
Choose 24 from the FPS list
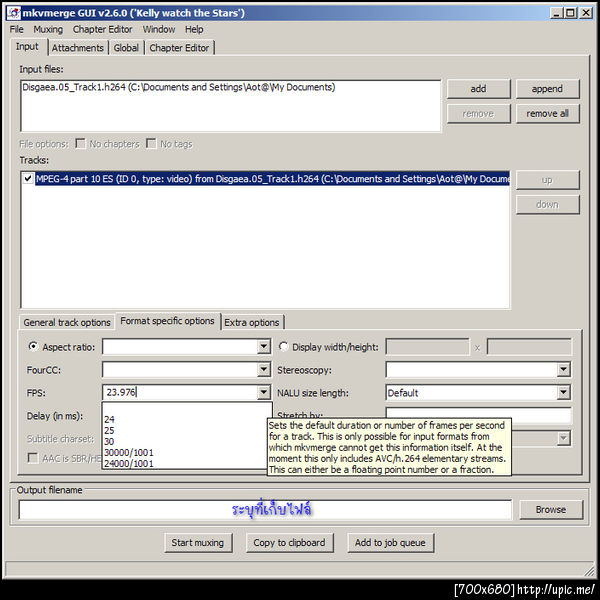point(186,419)
